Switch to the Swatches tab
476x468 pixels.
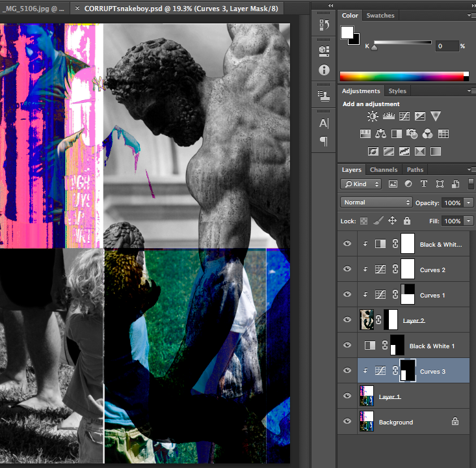coord(380,15)
